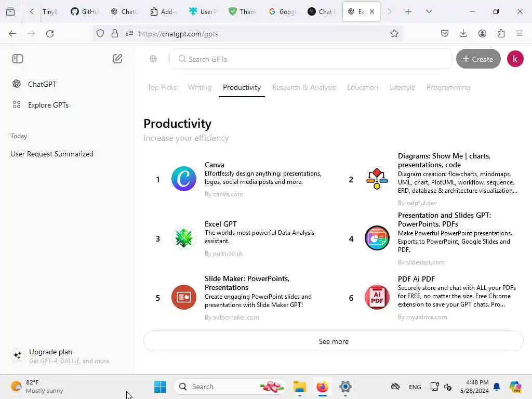
Task: Switch to the Programming tab
Action: [448, 87]
